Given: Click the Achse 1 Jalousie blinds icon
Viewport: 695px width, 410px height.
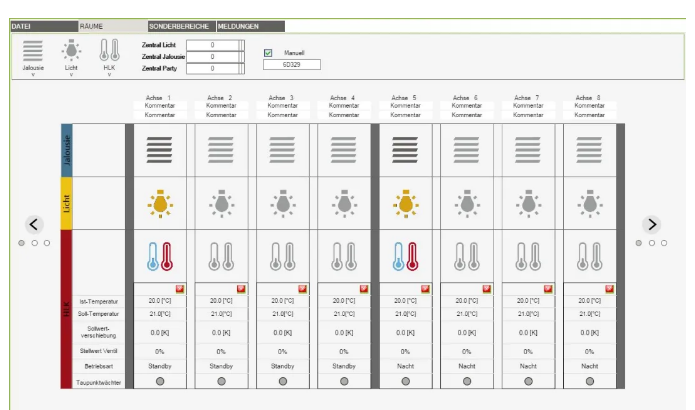Looking at the screenshot, I should pos(159,150).
